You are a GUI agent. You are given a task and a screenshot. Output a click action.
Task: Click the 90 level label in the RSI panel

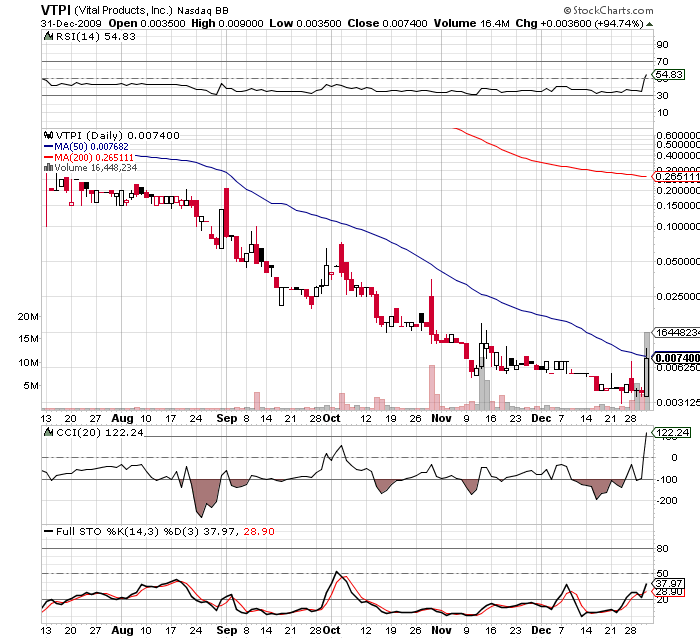662,45
